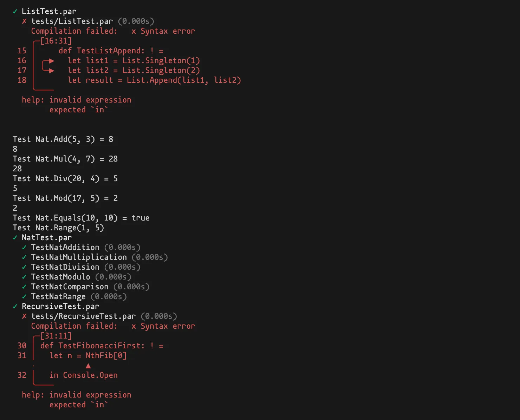This screenshot has width=520, height=420.
Task: Click the red X beside tests/RecursiveTest.par
Action: [24, 316]
